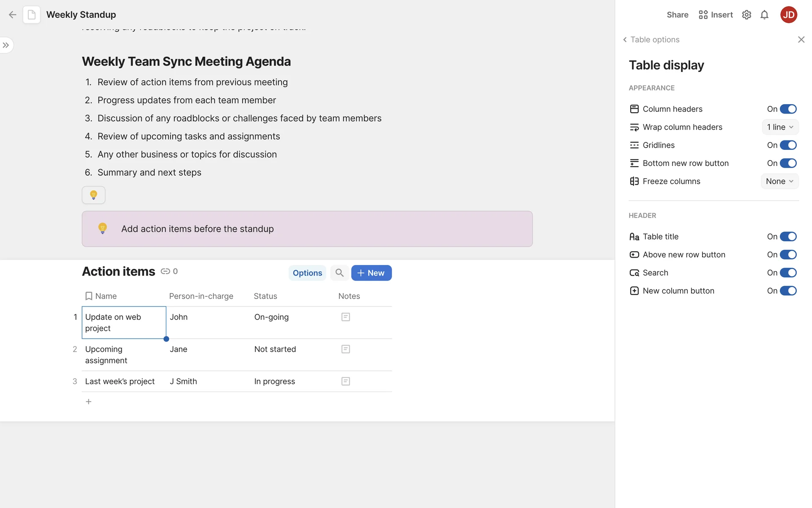812x508 pixels.
Task: Open Wrap column headers 1 line dropdown
Action: click(780, 127)
